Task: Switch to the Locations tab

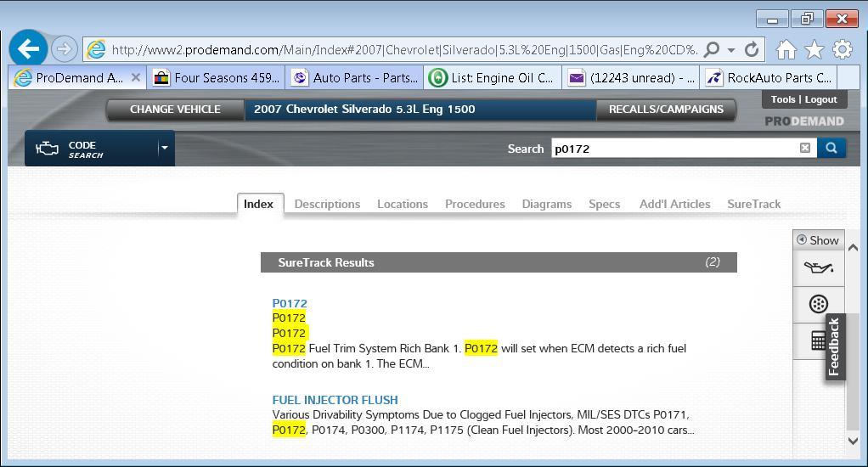Action: tap(403, 204)
